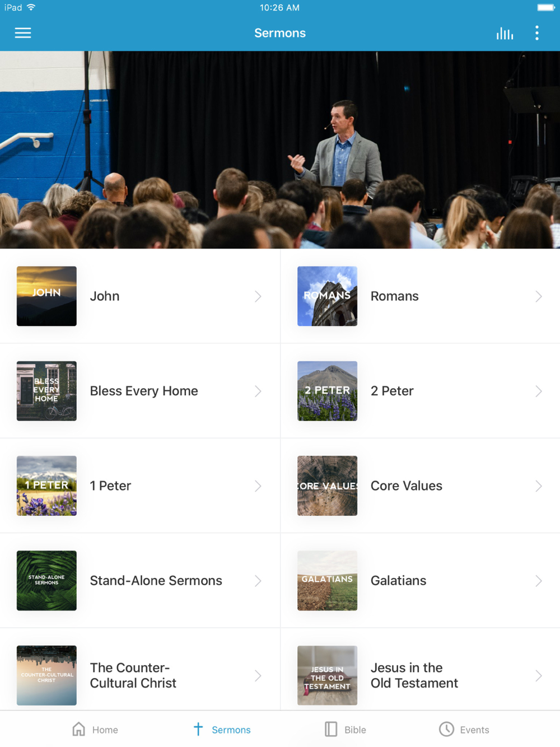Tap the Bible book icon
The width and height of the screenshot is (560, 747).
[331, 729]
